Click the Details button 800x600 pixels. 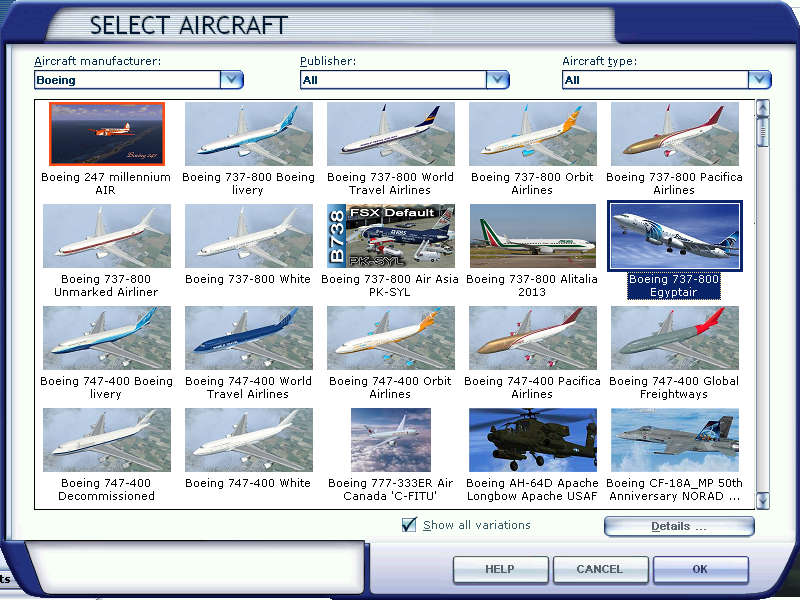(x=679, y=526)
